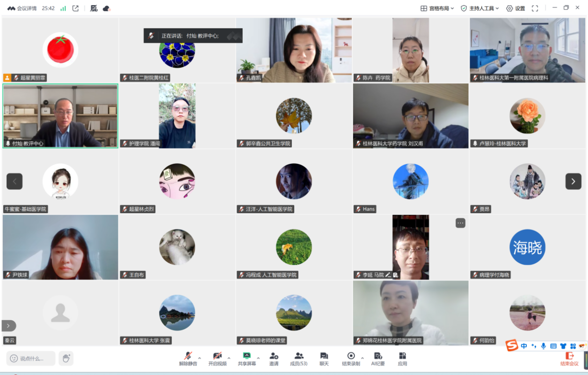Open 会议详情 meeting details
Screen dimensions: 588x375
point(22,8)
